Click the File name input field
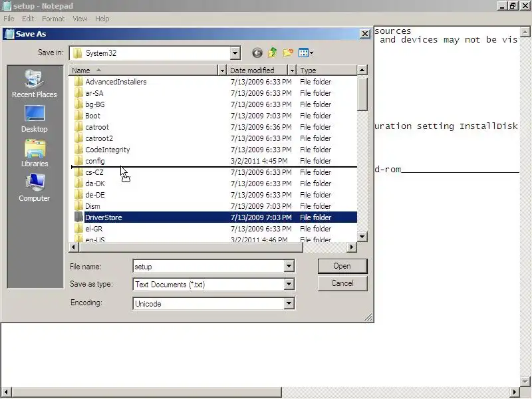Viewport: 532px width, 399px height. pyautogui.click(x=209, y=267)
